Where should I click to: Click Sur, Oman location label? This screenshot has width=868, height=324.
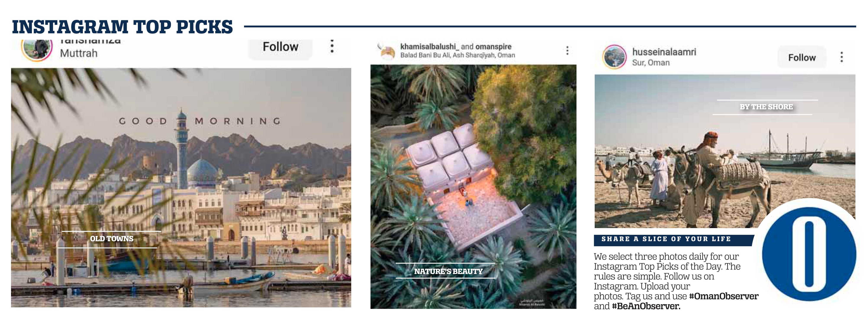(x=651, y=63)
